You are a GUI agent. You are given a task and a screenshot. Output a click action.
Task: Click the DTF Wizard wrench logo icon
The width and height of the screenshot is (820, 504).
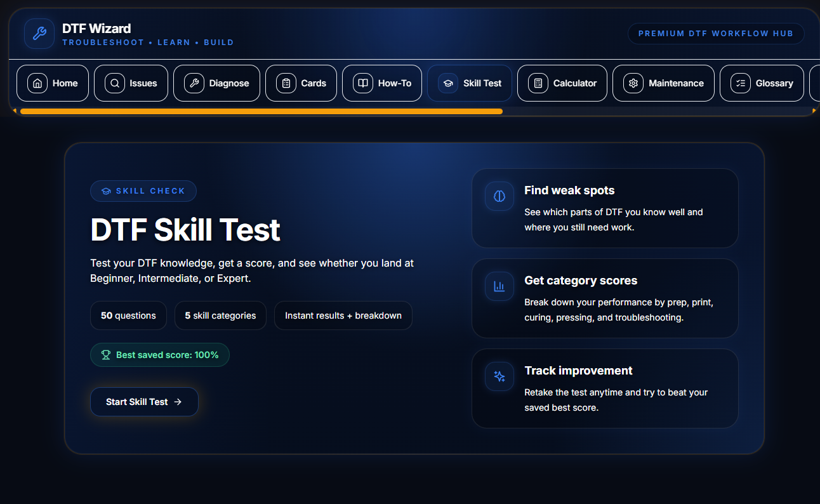click(x=39, y=34)
